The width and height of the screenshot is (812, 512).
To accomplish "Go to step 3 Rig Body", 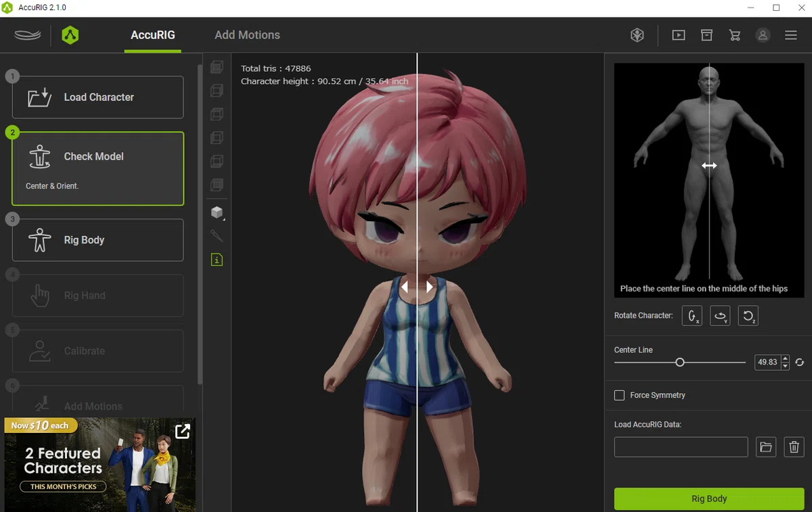I will pos(98,239).
